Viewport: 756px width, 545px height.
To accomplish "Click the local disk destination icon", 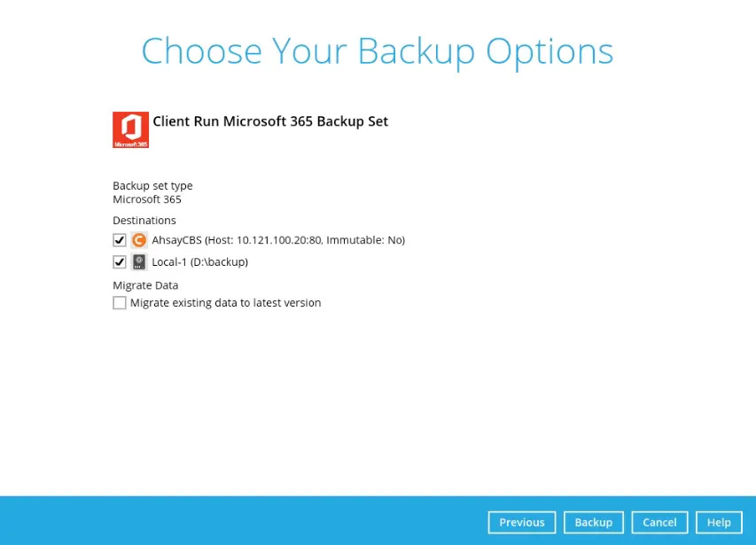I will click(x=139, y=261).
